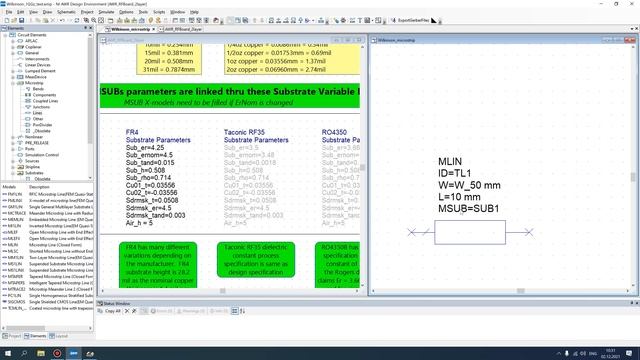Expand the Lumped Element tree node

13,71
